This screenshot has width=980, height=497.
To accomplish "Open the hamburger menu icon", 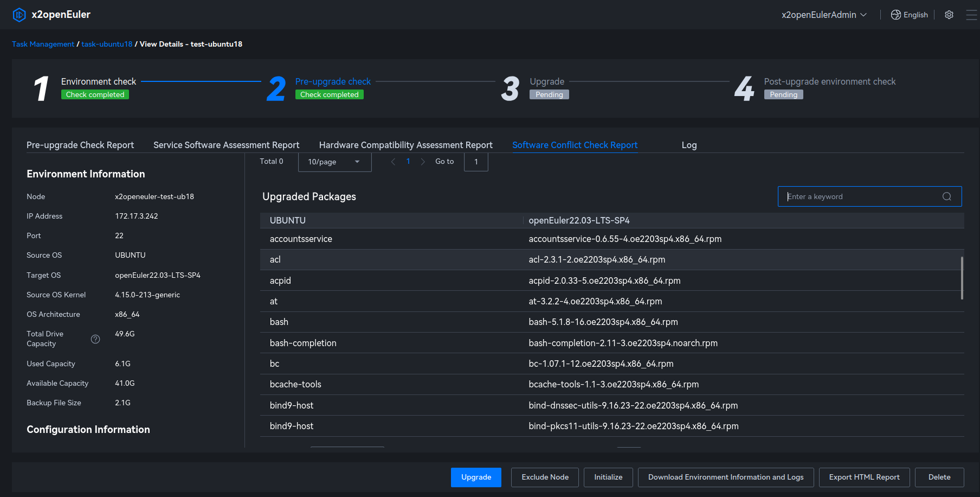I will 971,15.
